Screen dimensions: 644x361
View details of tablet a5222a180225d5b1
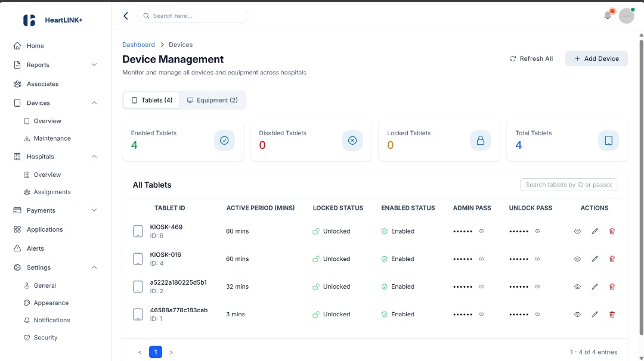coord(577,287)
